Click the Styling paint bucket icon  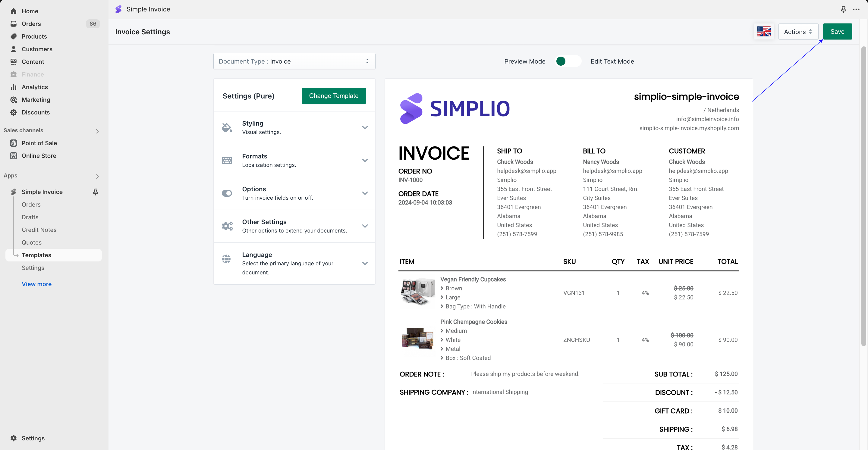pyautogui.click(x=226, y=128)
